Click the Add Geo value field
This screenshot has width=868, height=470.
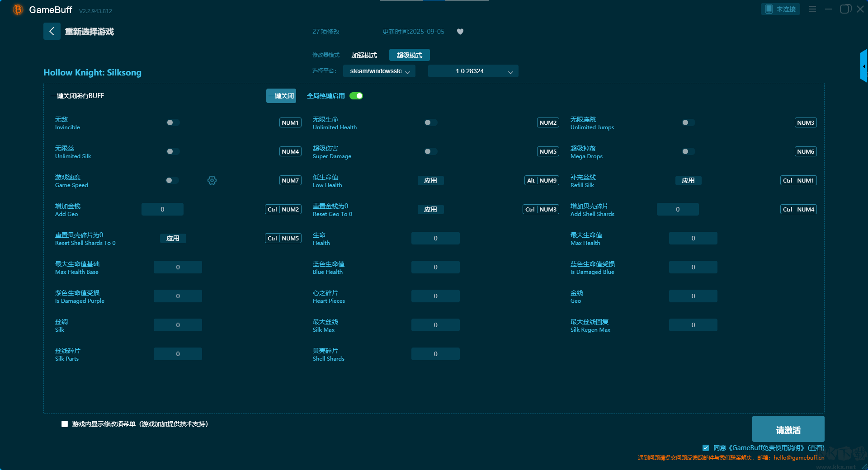pyautogui.click(x=162, y=209)
